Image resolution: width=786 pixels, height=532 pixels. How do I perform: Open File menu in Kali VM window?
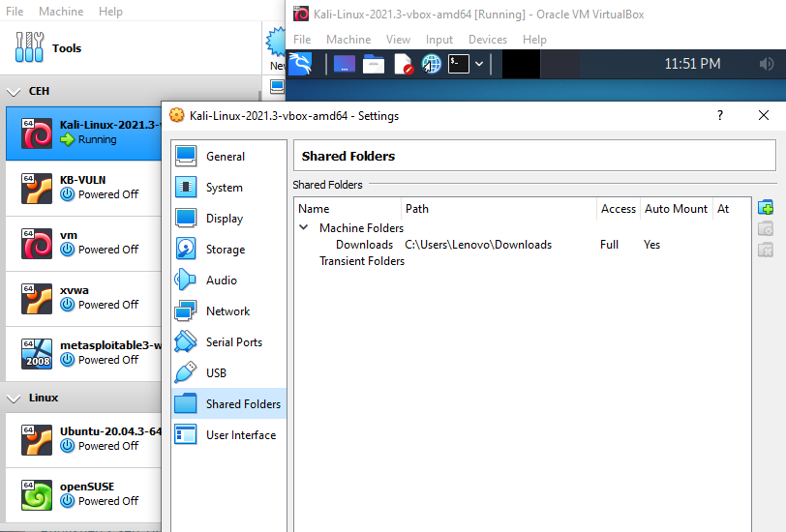(302, 39)
